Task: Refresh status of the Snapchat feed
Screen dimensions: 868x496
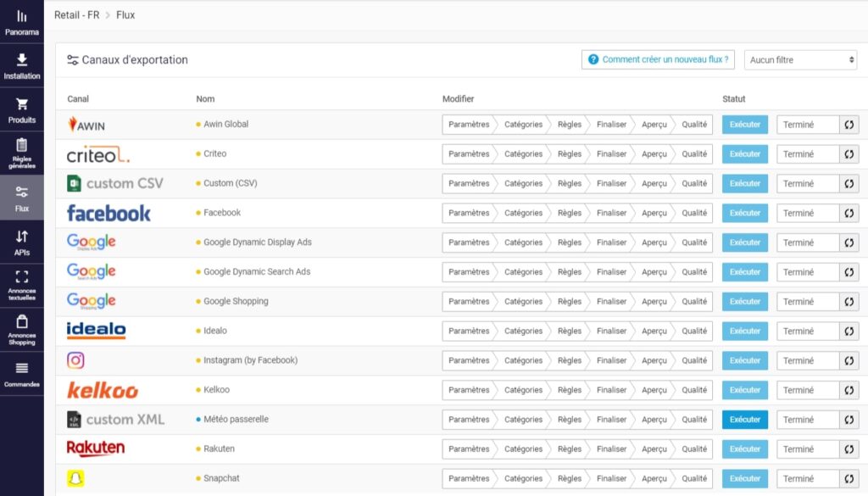Action: point(849,478)
